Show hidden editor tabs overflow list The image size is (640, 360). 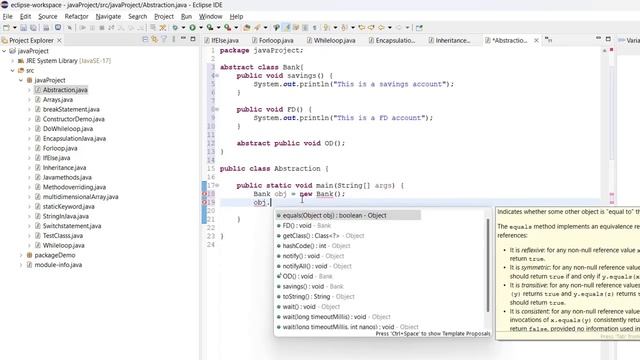coord(548,40)
